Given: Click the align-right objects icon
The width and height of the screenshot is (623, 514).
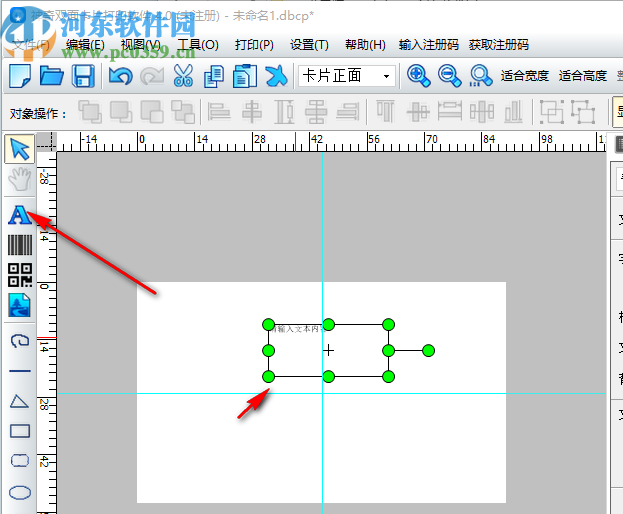Looking at the screenshot, I should tap(348, 112).
